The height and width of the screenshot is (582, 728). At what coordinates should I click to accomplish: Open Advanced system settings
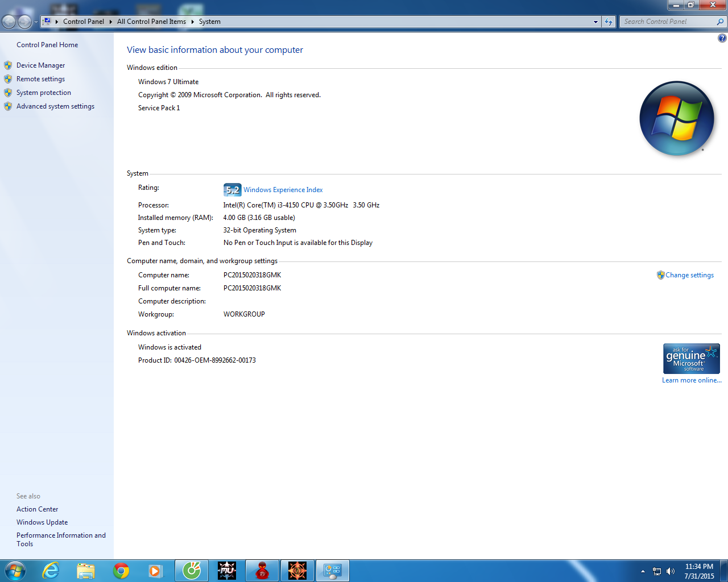(x=55, y=106)
